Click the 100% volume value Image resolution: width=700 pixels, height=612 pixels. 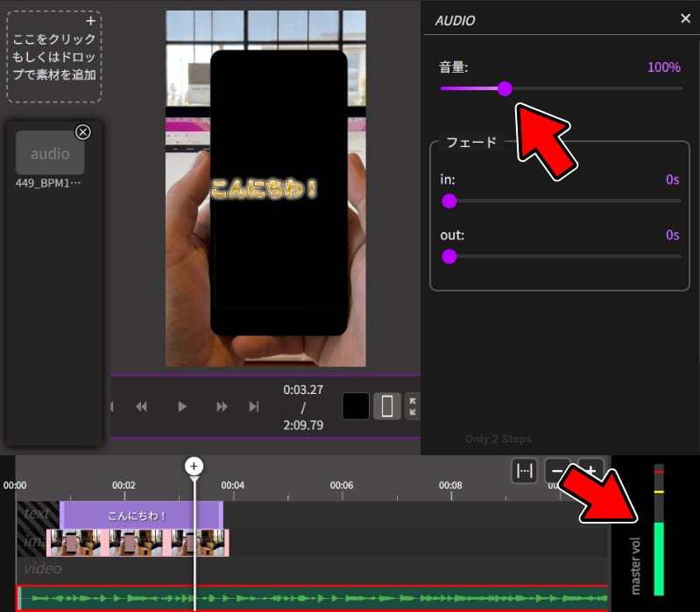664,67
